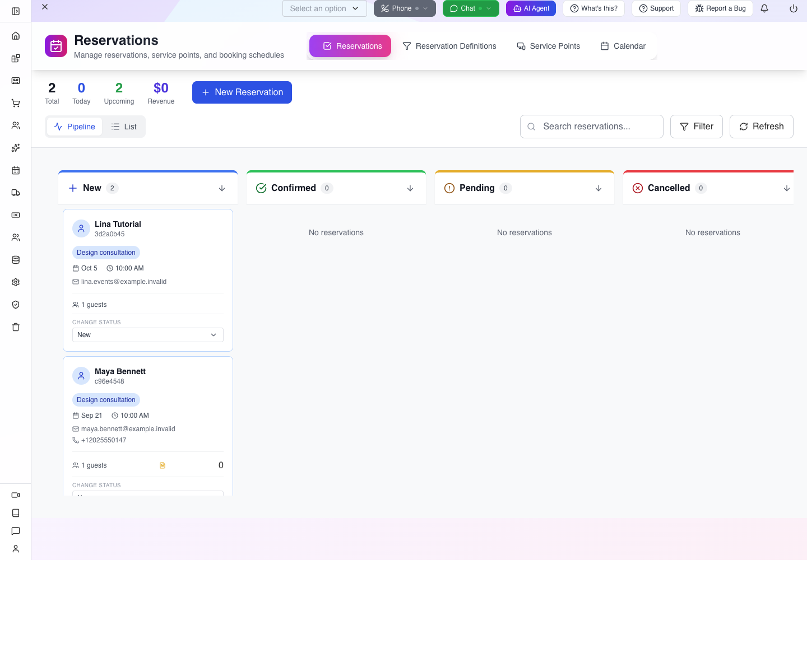Viewport: 807px width, 672px height.
Task: Click the What's this? button
Action: (593, 8)
